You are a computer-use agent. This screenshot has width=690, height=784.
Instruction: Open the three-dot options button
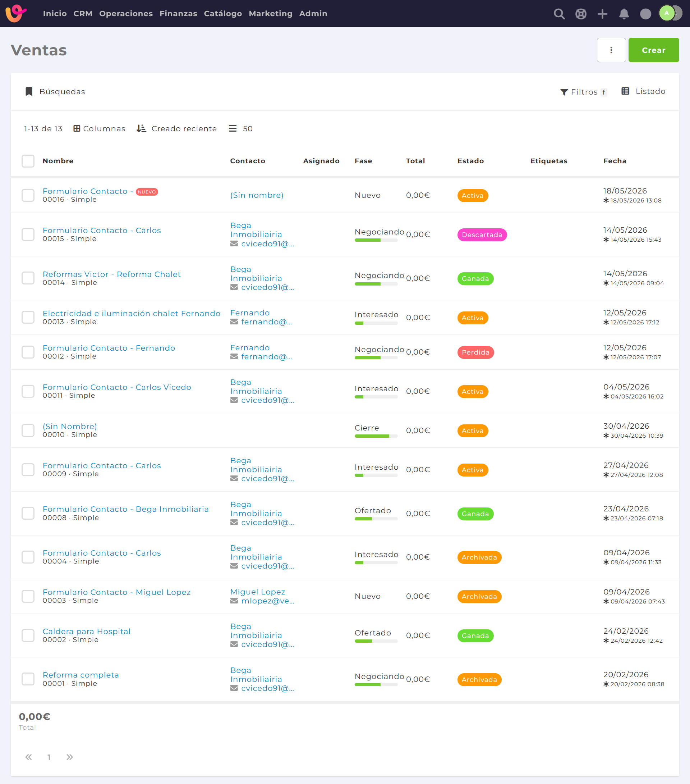tap(611, 50)
